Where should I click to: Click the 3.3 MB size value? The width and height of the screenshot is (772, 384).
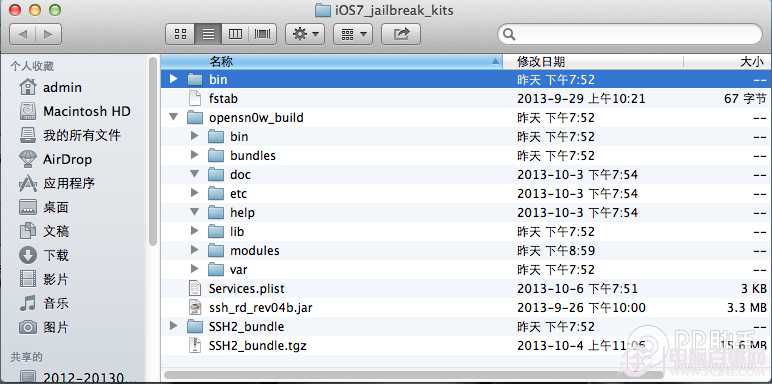747,308
